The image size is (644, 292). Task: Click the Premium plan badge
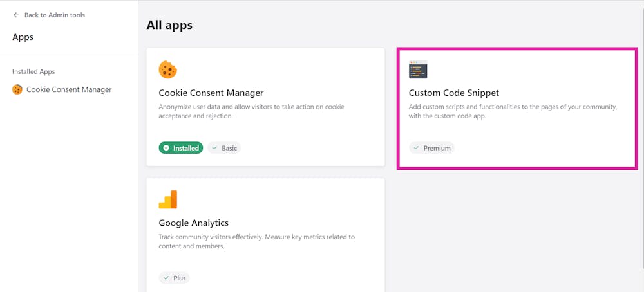coord(431,148)
